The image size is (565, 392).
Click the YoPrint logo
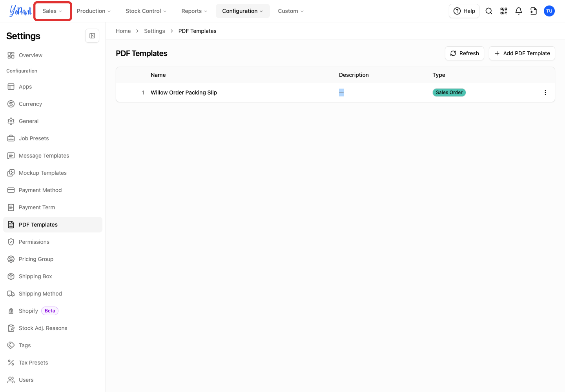[x=20, y=11]
